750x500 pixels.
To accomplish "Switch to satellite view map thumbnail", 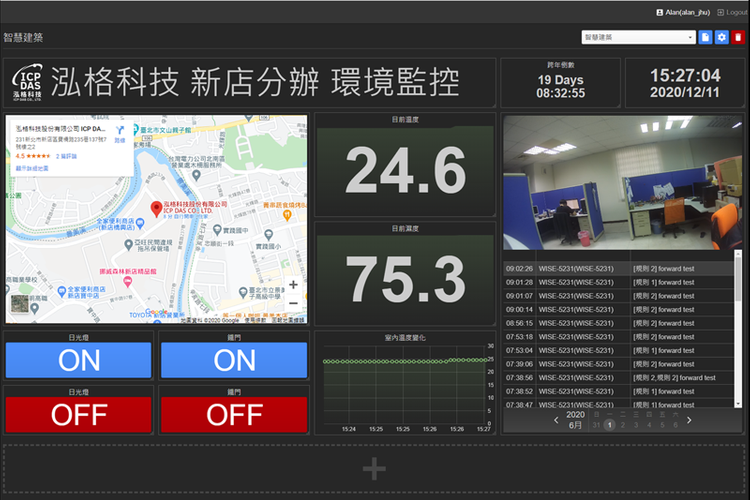I will pyautogui.click(x=20, y=305).
